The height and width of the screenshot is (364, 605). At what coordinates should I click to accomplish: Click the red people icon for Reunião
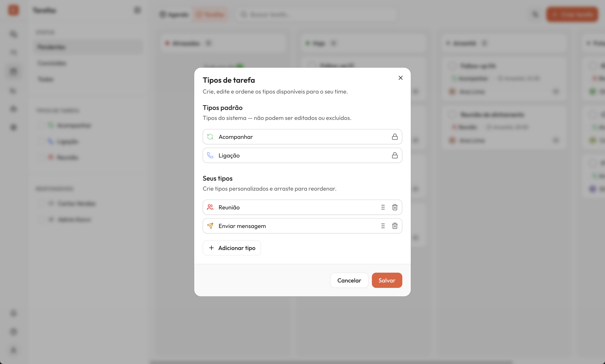(x=210, y=207)
